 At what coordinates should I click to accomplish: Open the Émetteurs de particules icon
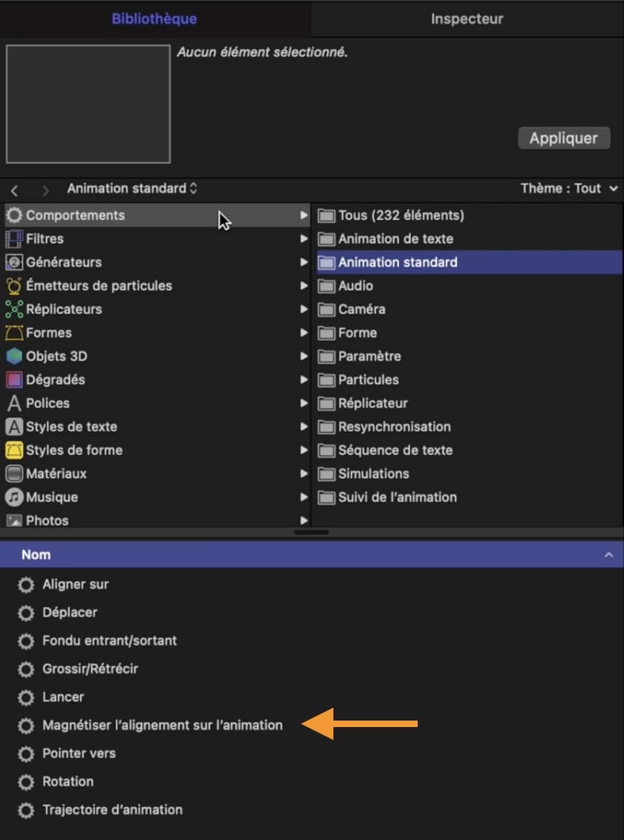coord(14,286)
